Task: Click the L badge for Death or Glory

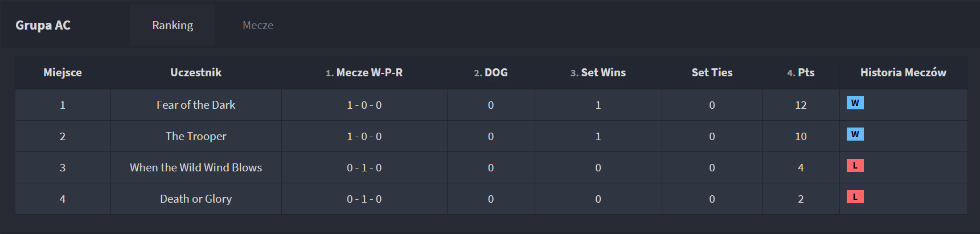Action: [x=855, y=197]
